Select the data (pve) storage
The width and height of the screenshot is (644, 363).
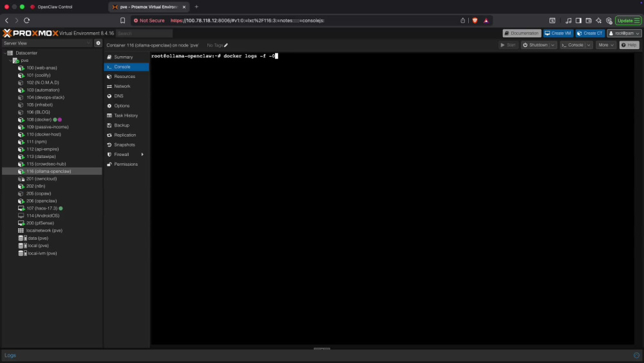pos(38,239)
